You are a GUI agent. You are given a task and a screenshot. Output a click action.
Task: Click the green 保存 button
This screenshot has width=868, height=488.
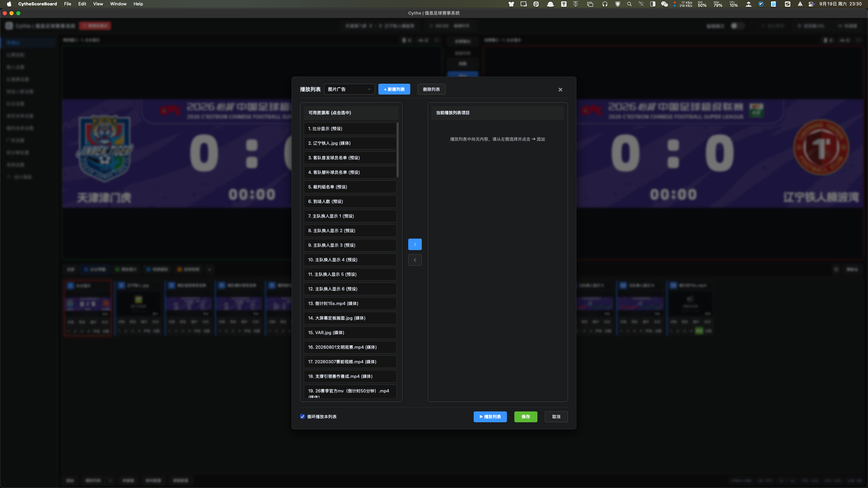tap(526, 416)
